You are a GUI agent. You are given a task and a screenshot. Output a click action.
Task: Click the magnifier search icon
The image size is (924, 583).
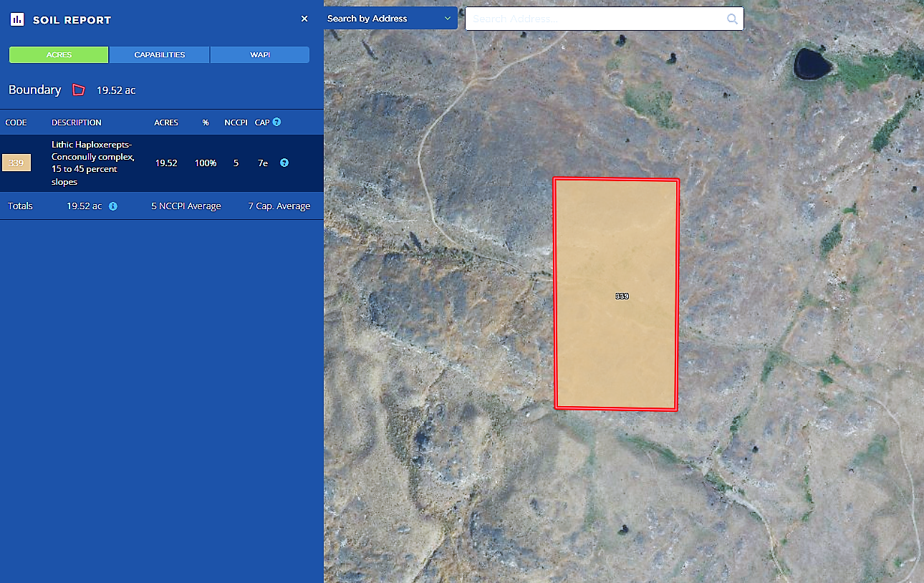click(x=732, y=19)
